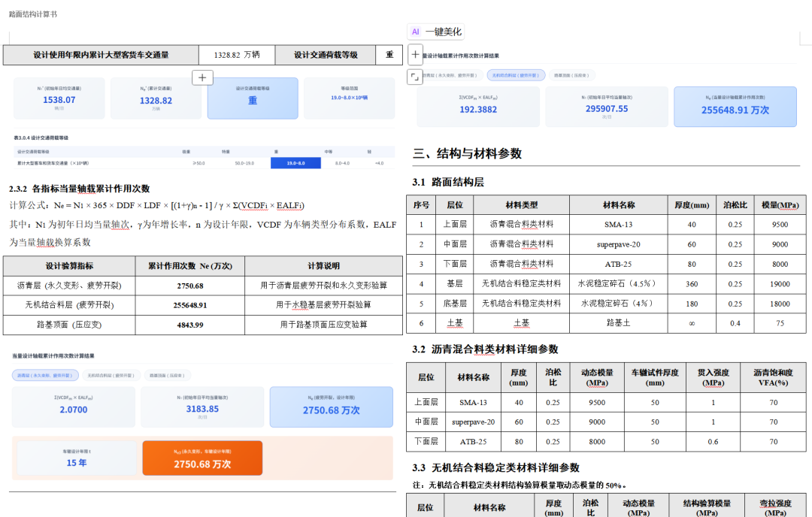This screenshot has height=517, width=812.
Task: Click the 表3.0.4 设计交通荷载等级 caption
Action: [41, 138]
